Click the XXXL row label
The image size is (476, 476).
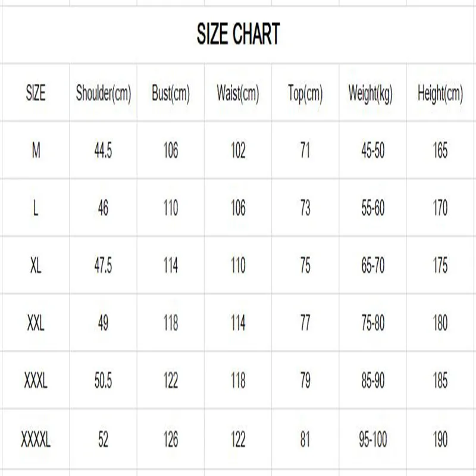point(36,380)
